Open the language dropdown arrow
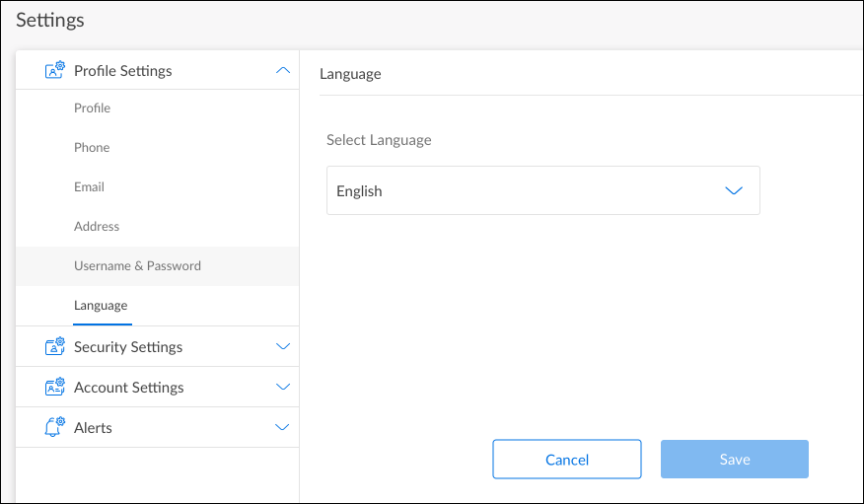This screenshot has height=504, width=864. point(734,191)
